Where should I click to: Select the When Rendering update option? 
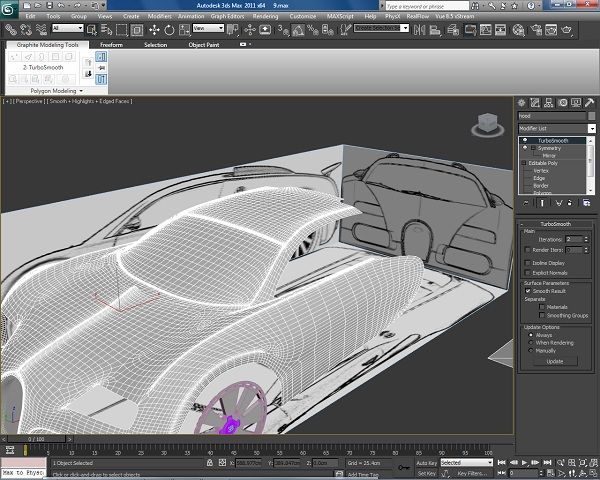pos(531,343)
